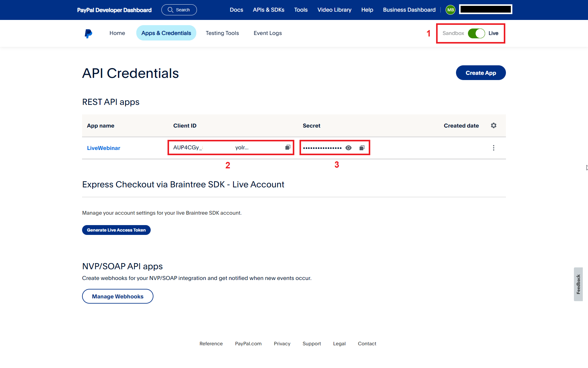
Task: Click the PayPal logo icon
Action: 88,33
